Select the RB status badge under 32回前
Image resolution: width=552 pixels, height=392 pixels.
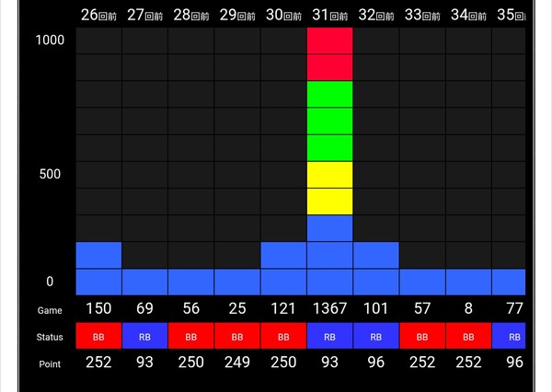click(375, 336)
